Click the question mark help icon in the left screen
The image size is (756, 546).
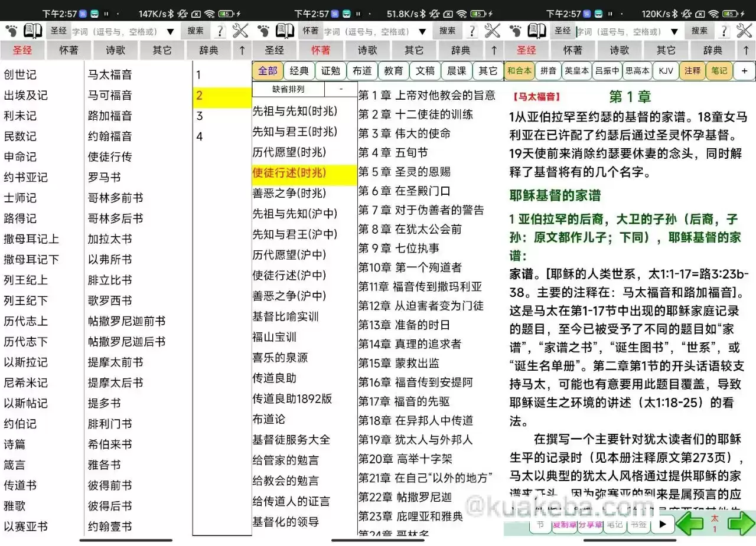point(220,31)
